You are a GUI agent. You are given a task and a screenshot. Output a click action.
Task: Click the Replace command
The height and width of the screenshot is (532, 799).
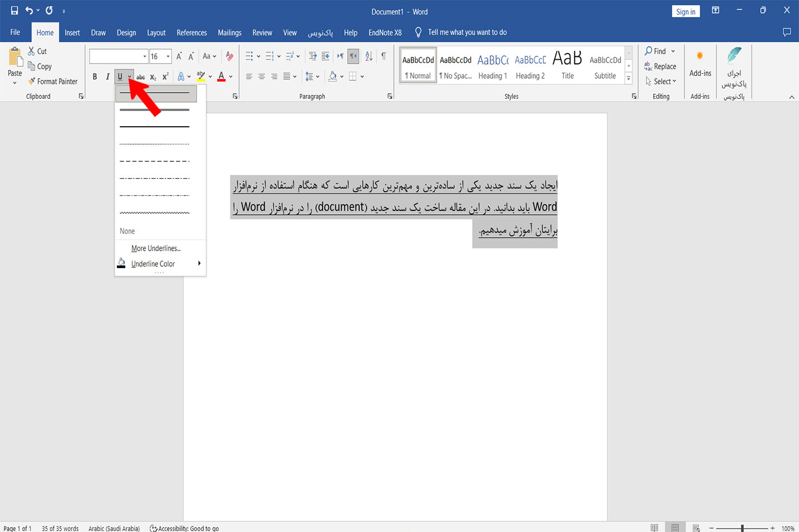tap(660, 66)
